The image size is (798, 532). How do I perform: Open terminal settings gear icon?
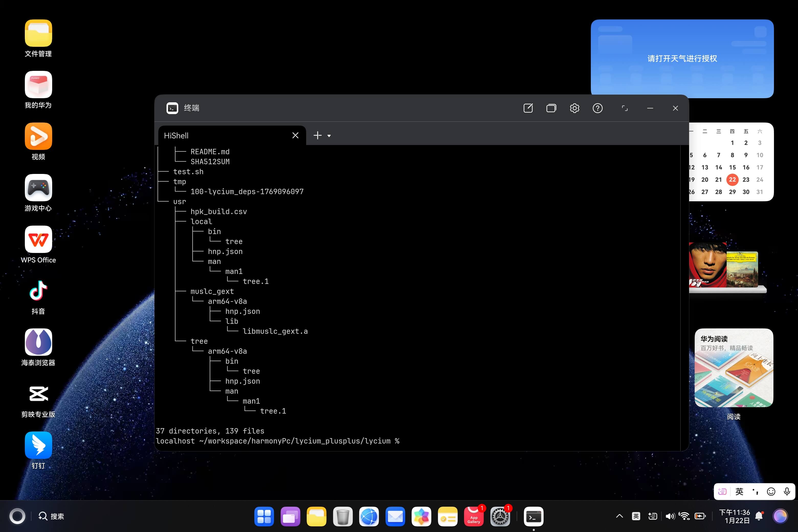click(x=574, y=108)
